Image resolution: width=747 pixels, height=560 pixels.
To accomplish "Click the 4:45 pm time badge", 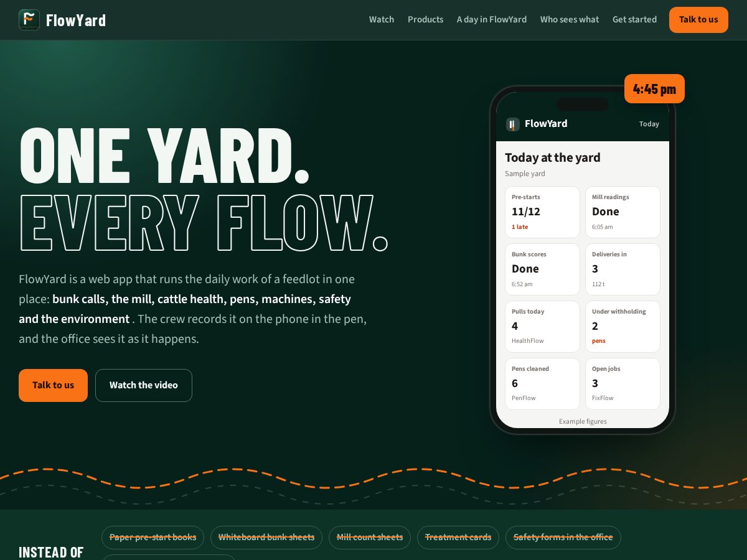I will (x=654, y=89).
